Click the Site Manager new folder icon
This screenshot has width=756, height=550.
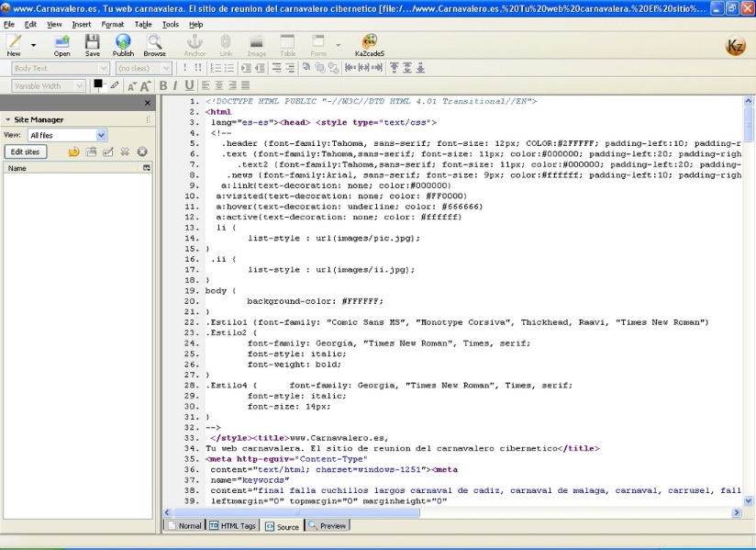pos(92,152)
